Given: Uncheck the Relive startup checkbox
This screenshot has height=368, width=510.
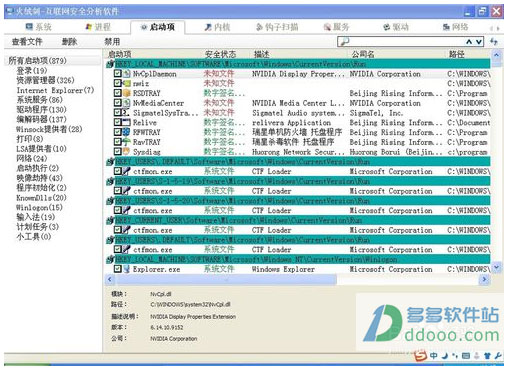Looking at the screenshot, I should coord(118,122).
